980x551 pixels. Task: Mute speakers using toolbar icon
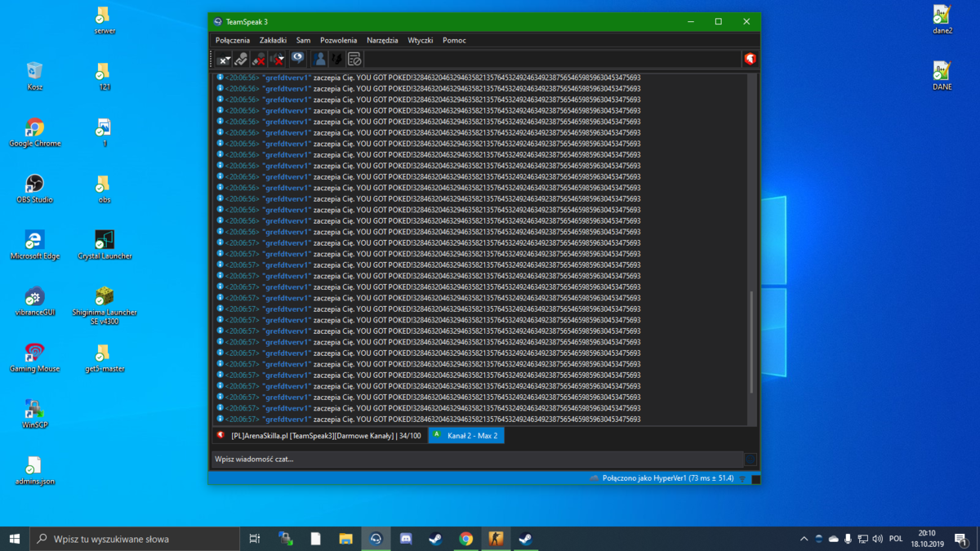[x=278, y=59]
